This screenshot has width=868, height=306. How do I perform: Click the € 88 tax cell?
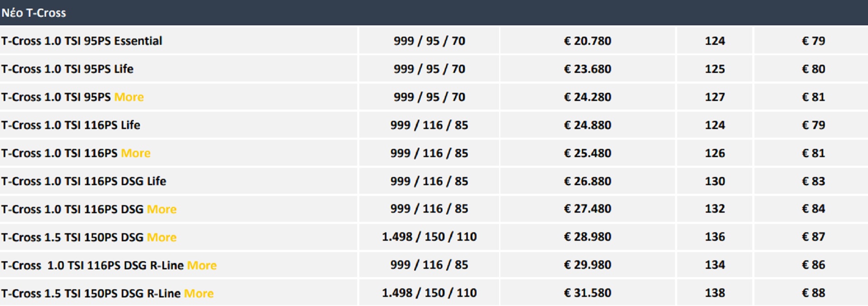(x=813, y=293)
